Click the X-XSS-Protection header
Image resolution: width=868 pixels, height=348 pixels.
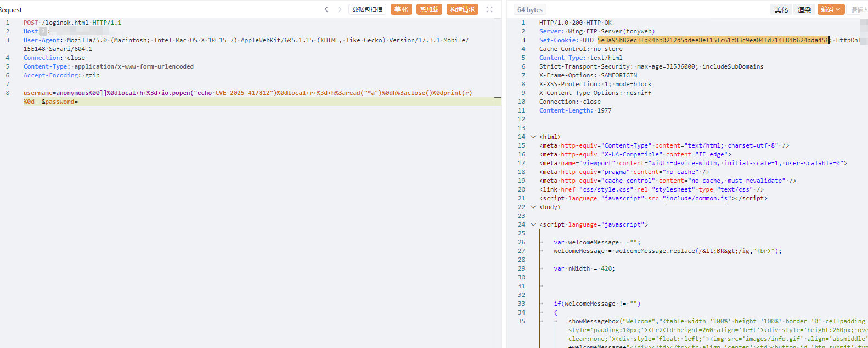click(x=595, y=84)
